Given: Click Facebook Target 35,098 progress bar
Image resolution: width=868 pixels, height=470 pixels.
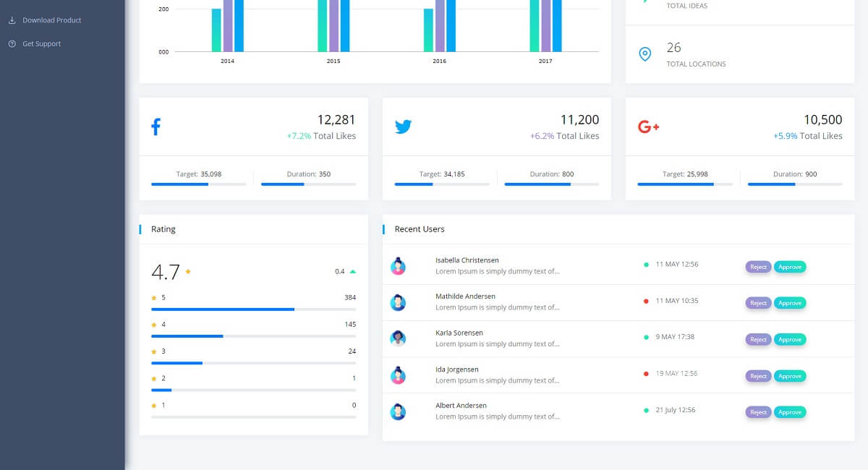Looking at the screenshot, I should tap(199, 184).
